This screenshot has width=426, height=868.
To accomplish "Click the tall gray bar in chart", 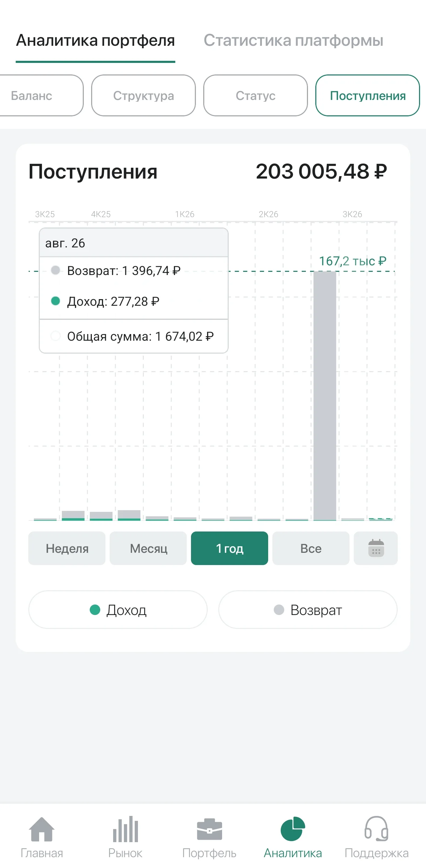I will (325, 396).
